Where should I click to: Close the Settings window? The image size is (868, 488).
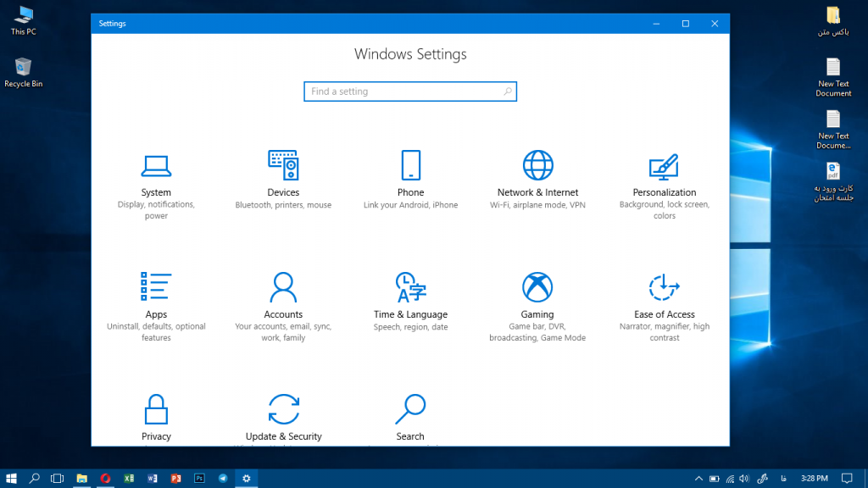715,23
